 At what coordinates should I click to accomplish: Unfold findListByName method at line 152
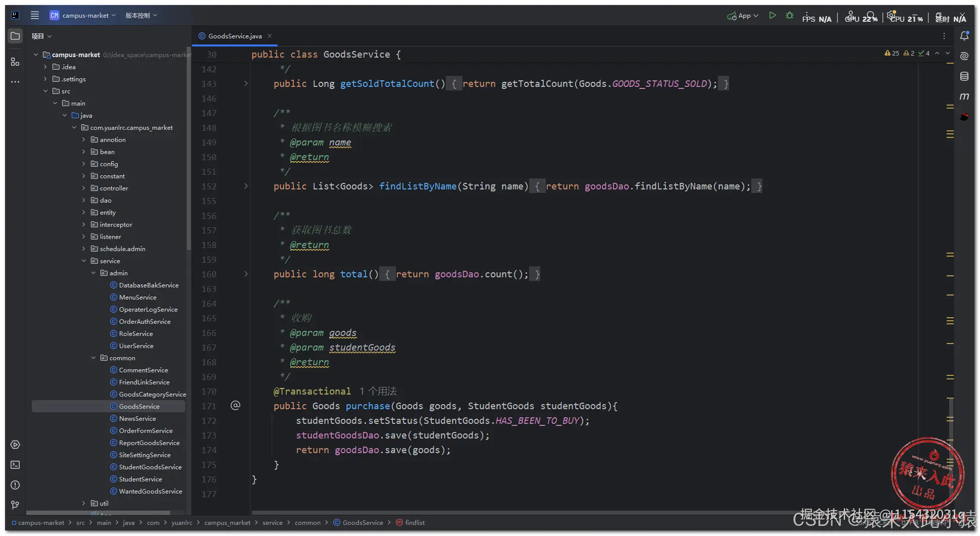click(x=246, y=186)
